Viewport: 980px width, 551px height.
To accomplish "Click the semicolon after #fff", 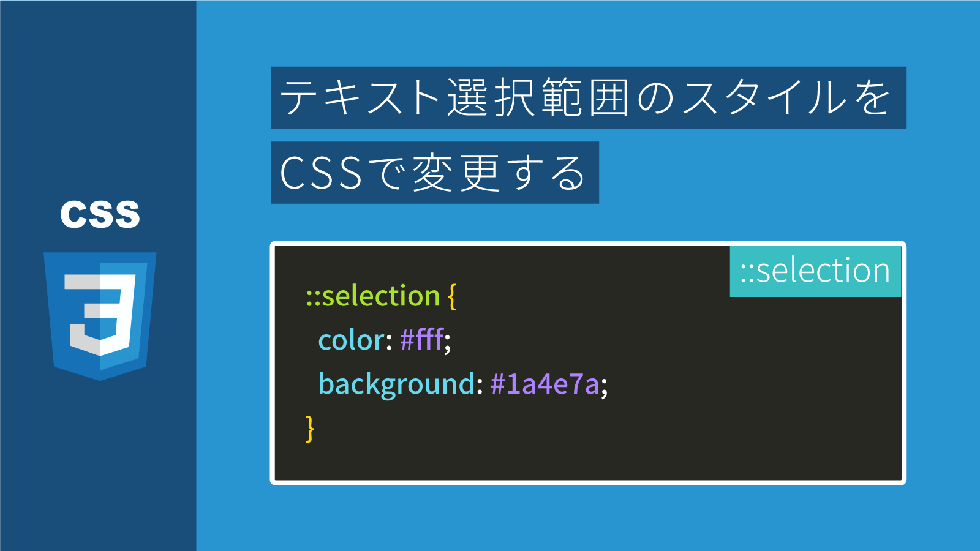I will (x=448, y=343).
